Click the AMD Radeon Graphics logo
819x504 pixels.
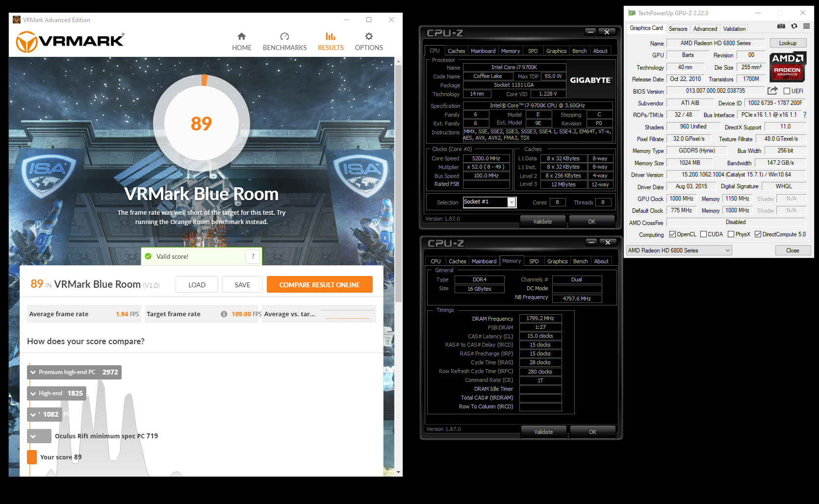pos(787,67)
